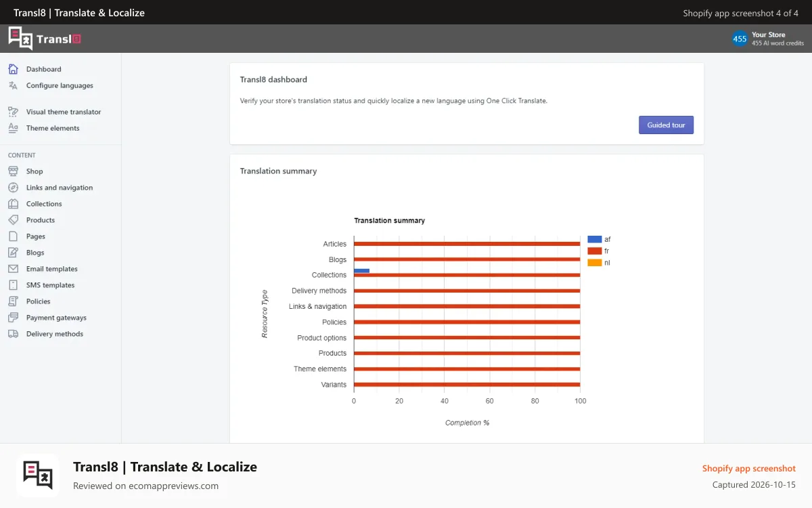Click the Email templates envelope icon

tap(13, 269)
